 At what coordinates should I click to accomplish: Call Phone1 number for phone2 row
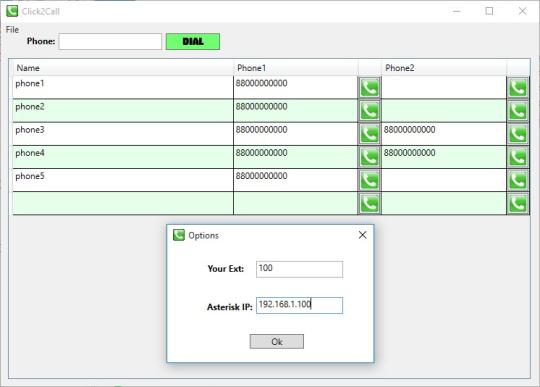tap(370, 111)
